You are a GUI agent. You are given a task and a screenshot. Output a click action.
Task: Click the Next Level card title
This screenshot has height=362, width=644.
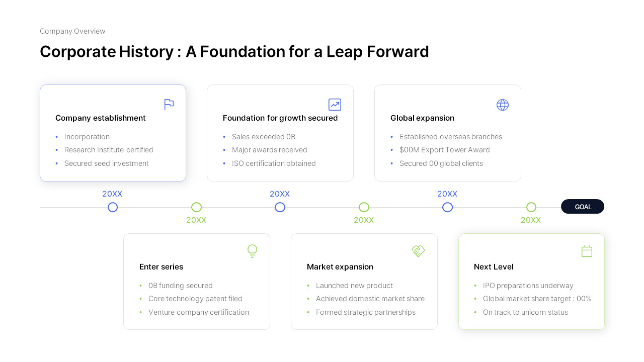[494, 267]
